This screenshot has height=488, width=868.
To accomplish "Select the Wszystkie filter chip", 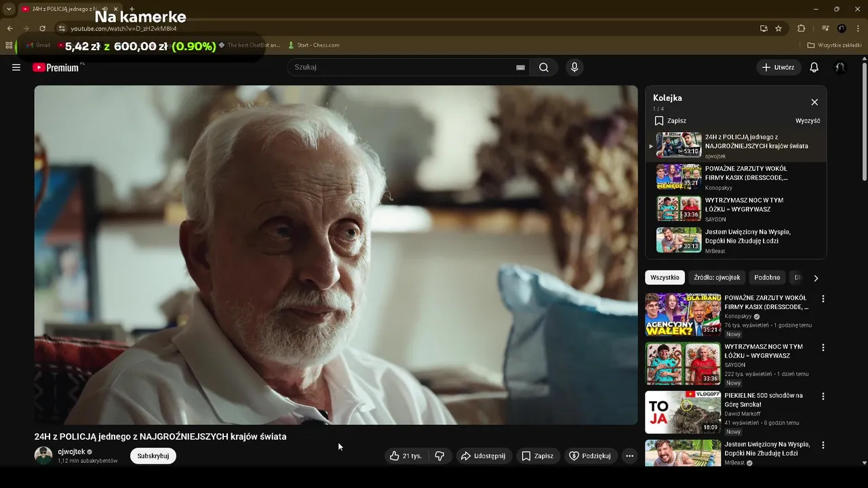I will pos(665,277).
